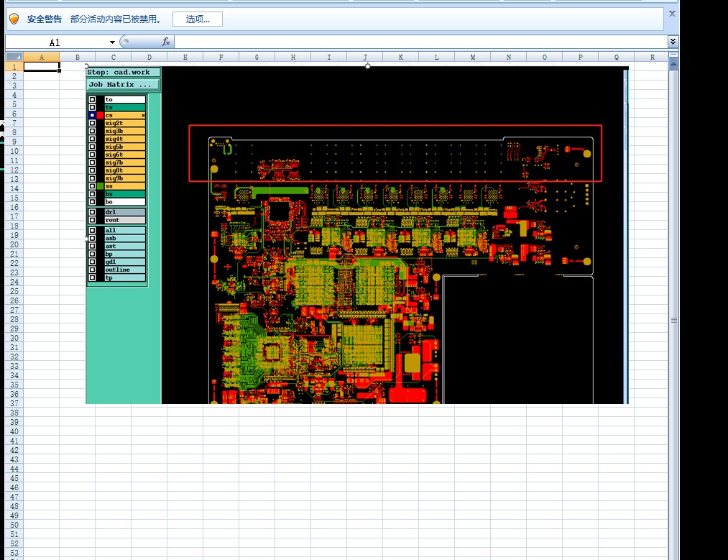
Task: Click the red color square beside cs layer
Action: pyautogui.click(x=101, y=115)
